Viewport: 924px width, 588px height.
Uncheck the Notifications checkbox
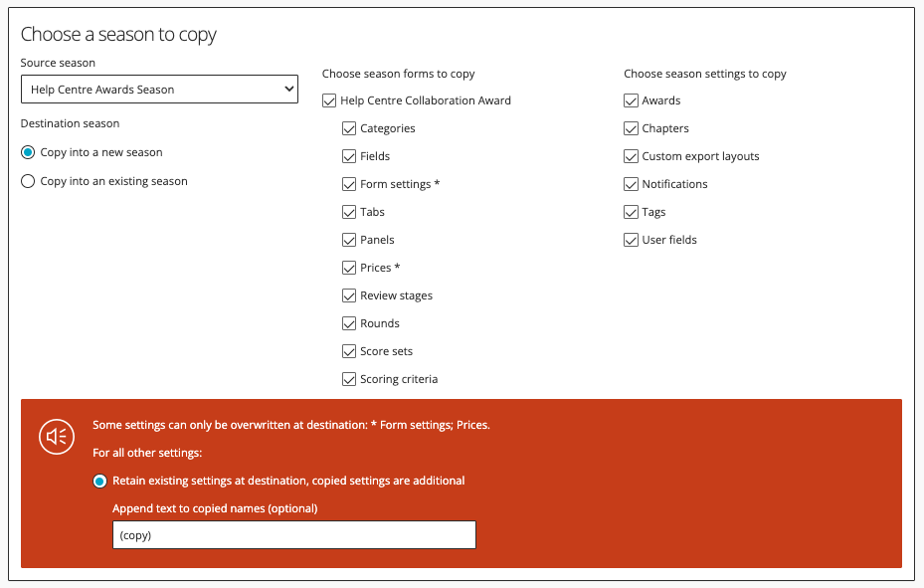631,184
